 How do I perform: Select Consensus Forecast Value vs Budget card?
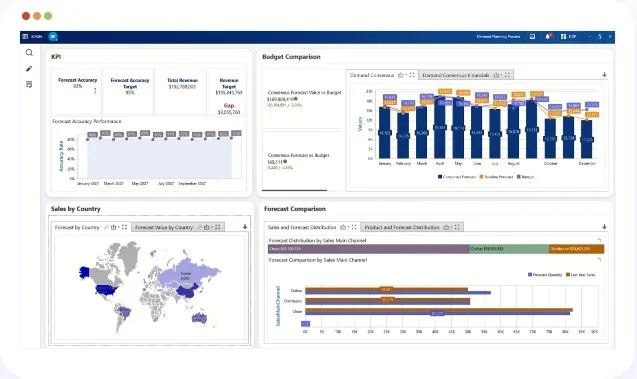click(303, 99)
